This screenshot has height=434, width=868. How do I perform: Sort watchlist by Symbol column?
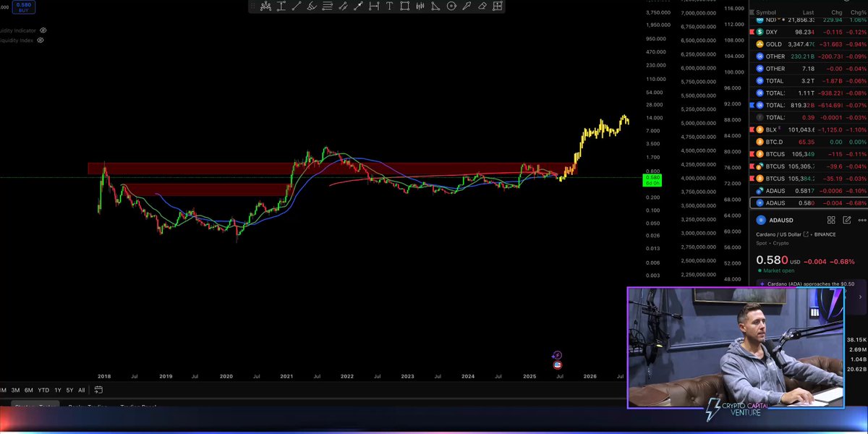767,12
